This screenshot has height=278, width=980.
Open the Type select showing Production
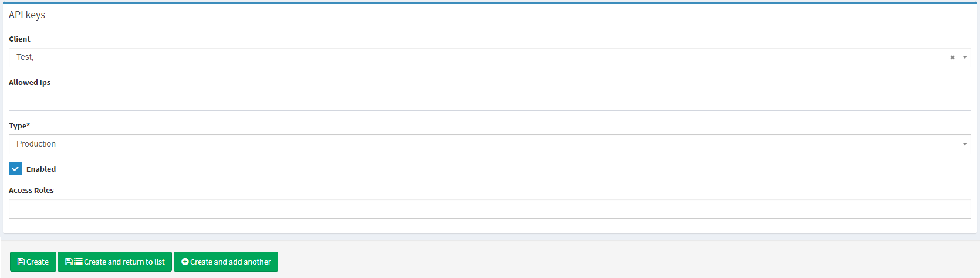pos(469,144)
